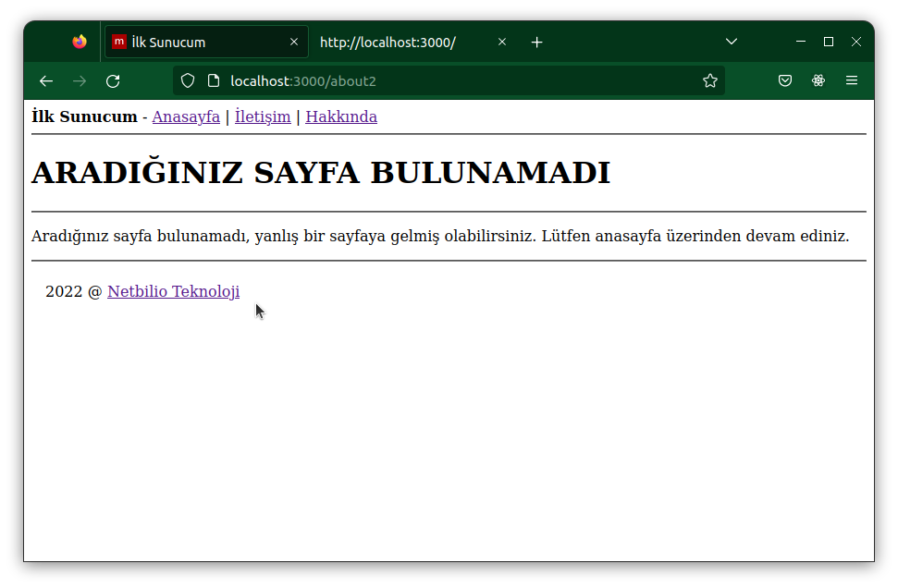The height and width of the screenshot is (588, 898).
Task: Maximize the Firefox window
Action: [x=828, y=42]
